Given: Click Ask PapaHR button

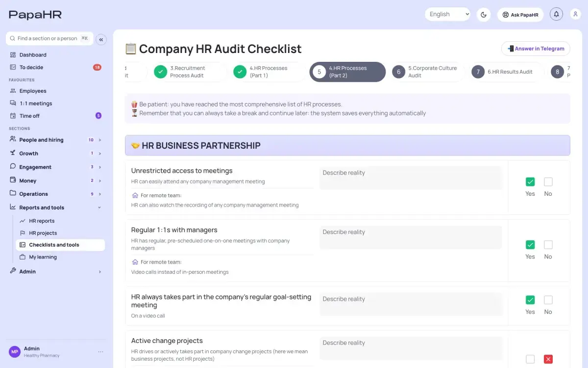Looking at the screenshot, I should (520, 15).
